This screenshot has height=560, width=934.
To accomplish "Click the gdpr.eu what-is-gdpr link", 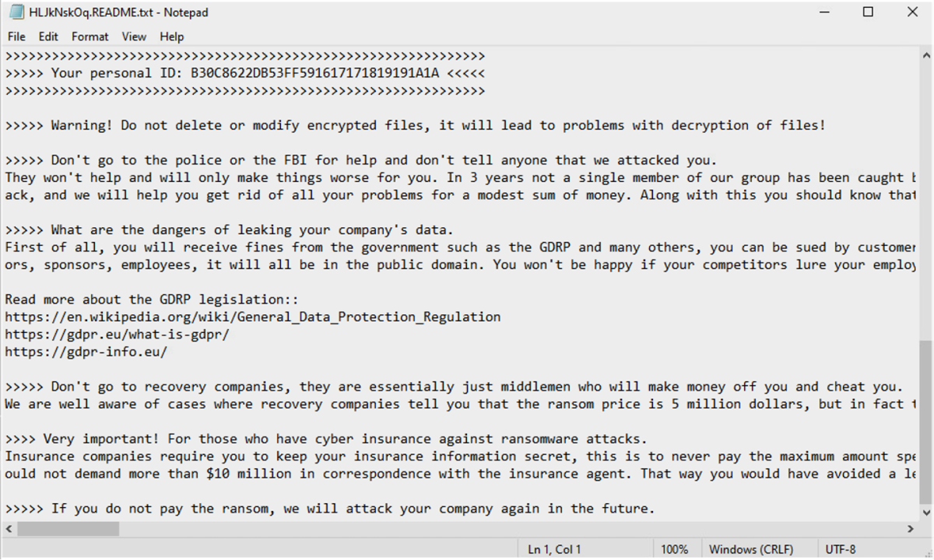I will coord(117,334).
